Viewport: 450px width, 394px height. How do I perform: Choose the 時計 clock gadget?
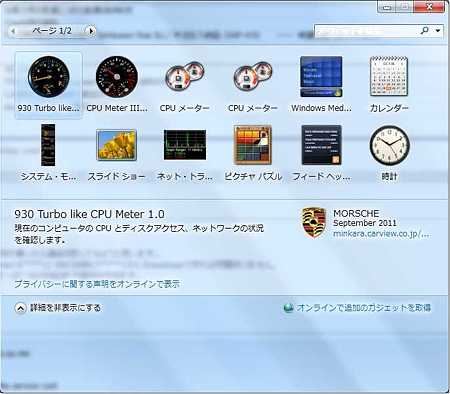(x=389, y=153)
